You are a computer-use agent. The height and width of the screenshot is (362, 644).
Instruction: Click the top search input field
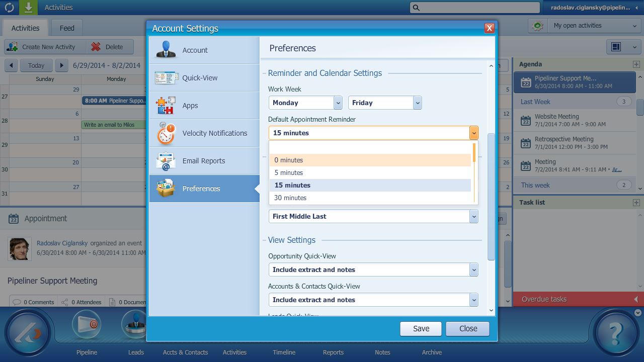coord(475,8)
